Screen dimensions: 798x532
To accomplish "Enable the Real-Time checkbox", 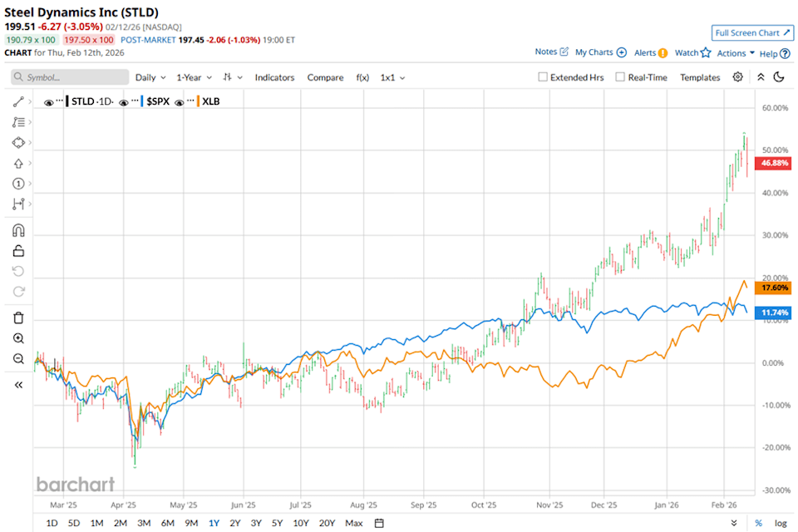I will tap(619, 76).
